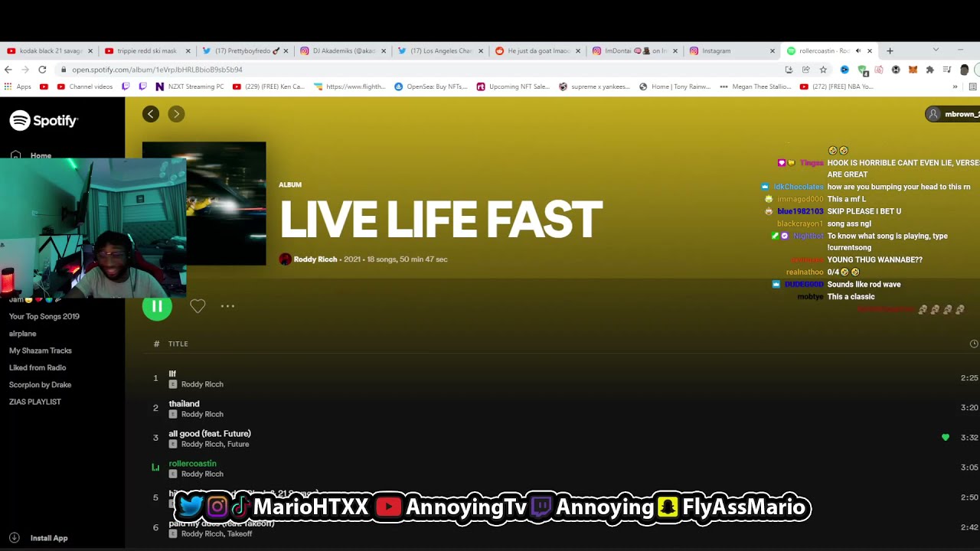This screenshot has height=551, width=980.
Task: Select the track 'llf'
Action: pos(172,373)
